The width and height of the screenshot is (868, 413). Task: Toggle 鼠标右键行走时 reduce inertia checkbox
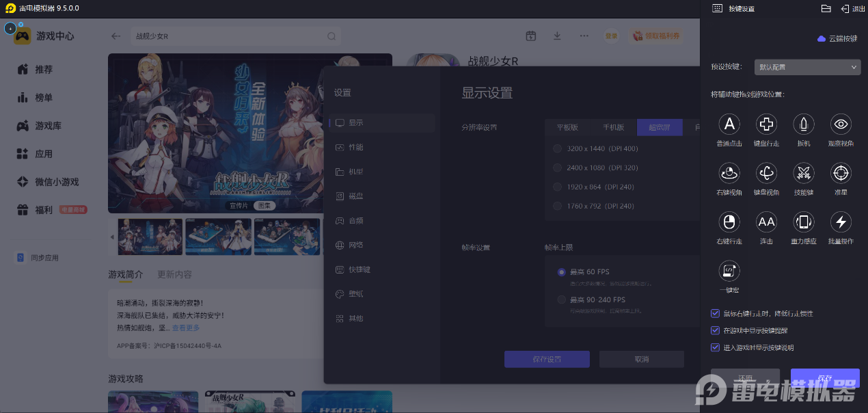[716, 313]
